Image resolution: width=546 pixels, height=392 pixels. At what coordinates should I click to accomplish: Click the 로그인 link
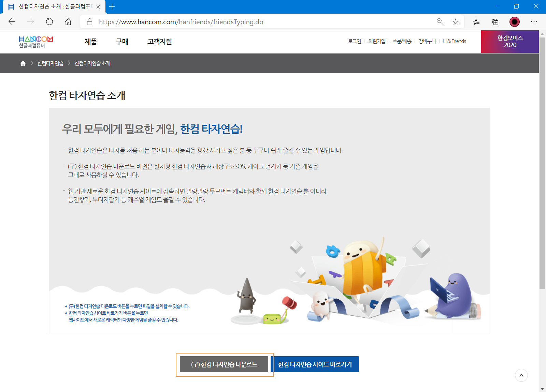click(x=354, y=41)
